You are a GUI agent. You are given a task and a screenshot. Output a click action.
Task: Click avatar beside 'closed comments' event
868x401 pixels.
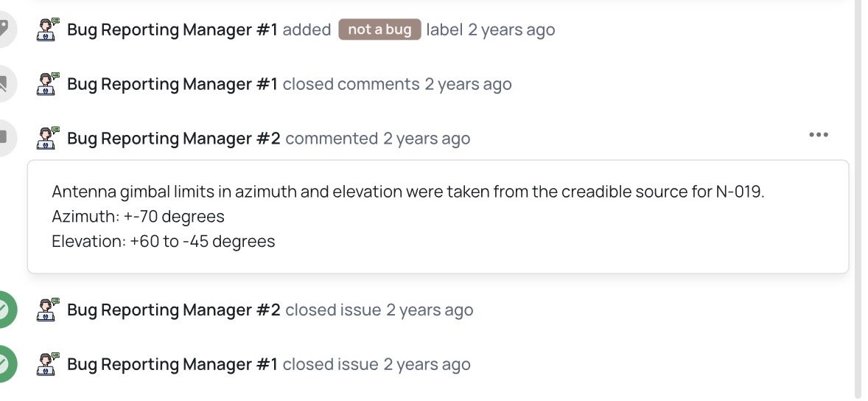coord(48,84)
